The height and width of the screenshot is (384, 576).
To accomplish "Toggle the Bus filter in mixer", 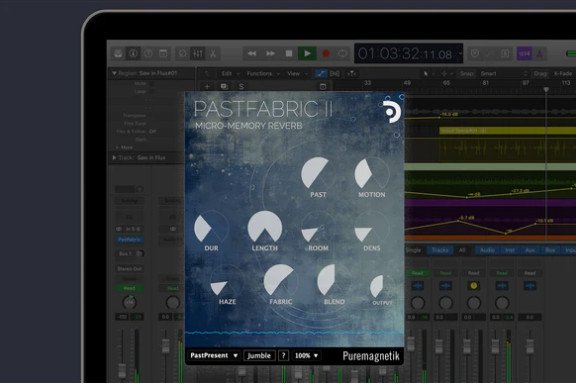I will (x=550, y=250).
